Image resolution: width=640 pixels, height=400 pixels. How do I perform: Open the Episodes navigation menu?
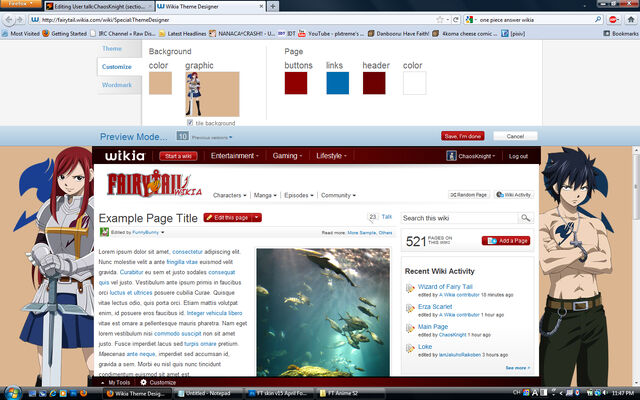298,196
